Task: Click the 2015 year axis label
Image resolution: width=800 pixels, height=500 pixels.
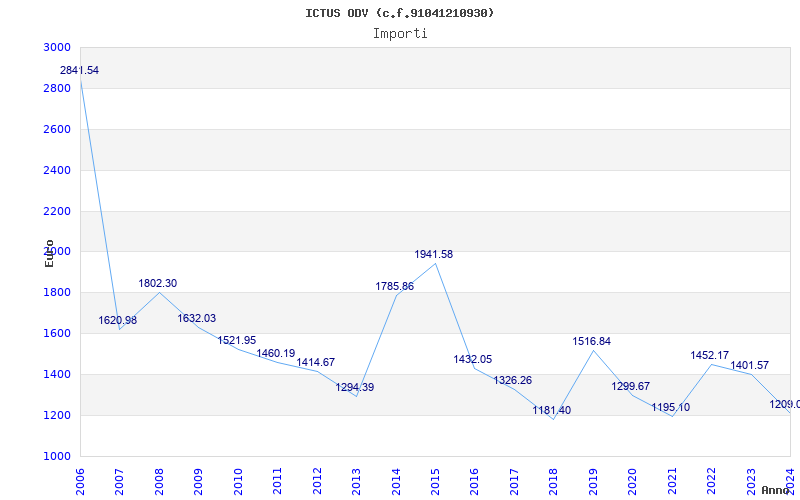Action: pos(437,479)
